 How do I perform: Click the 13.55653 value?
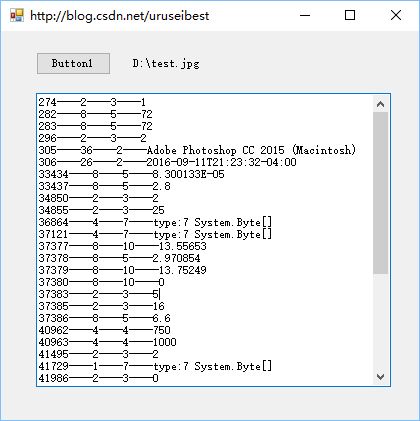(183, 246)
